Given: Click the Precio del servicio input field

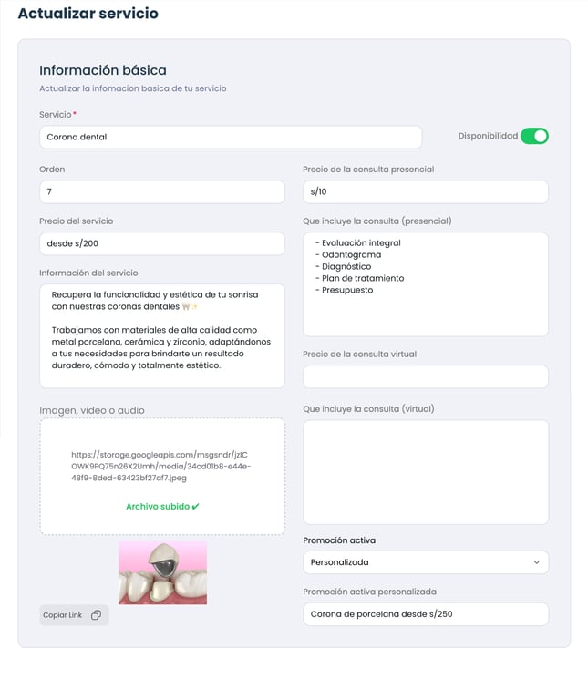Looking at the screenshot, I should point(162,243).
